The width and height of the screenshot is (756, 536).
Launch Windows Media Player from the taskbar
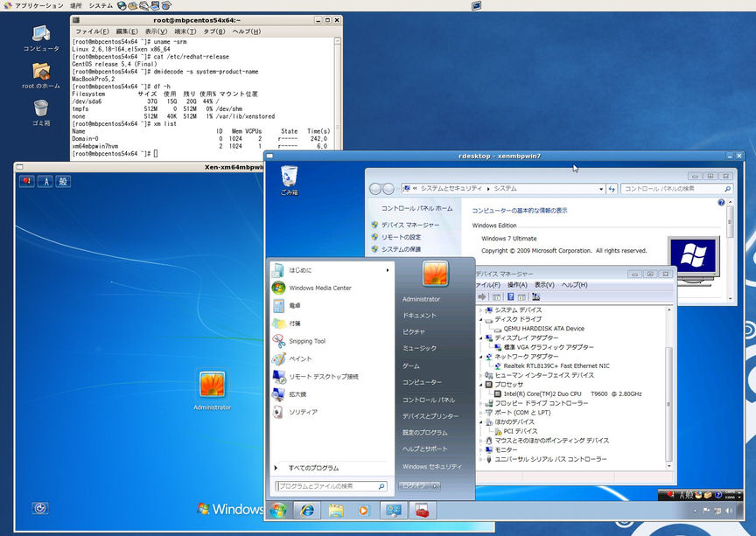[x=364, y=510]
